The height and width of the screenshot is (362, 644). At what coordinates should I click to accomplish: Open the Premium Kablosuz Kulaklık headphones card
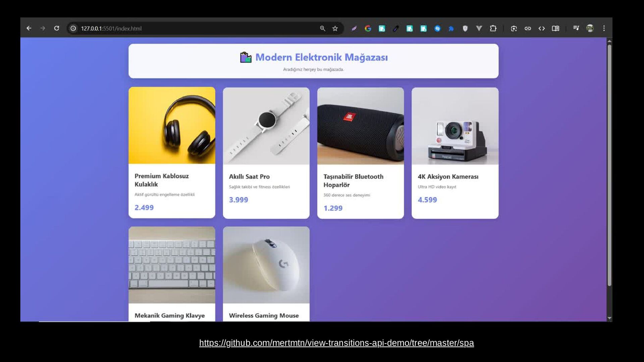(172, 153)
